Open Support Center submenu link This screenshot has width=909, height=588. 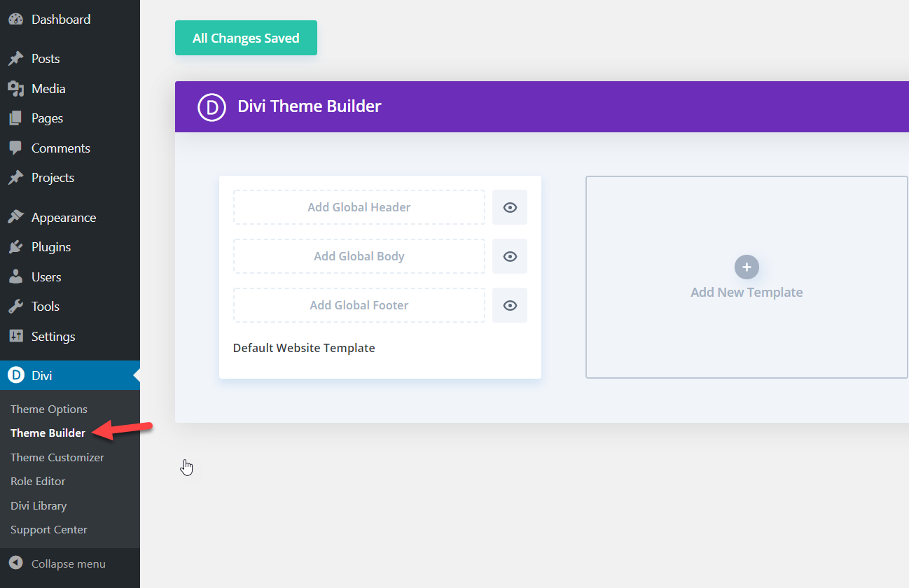(x=49, y=529)
